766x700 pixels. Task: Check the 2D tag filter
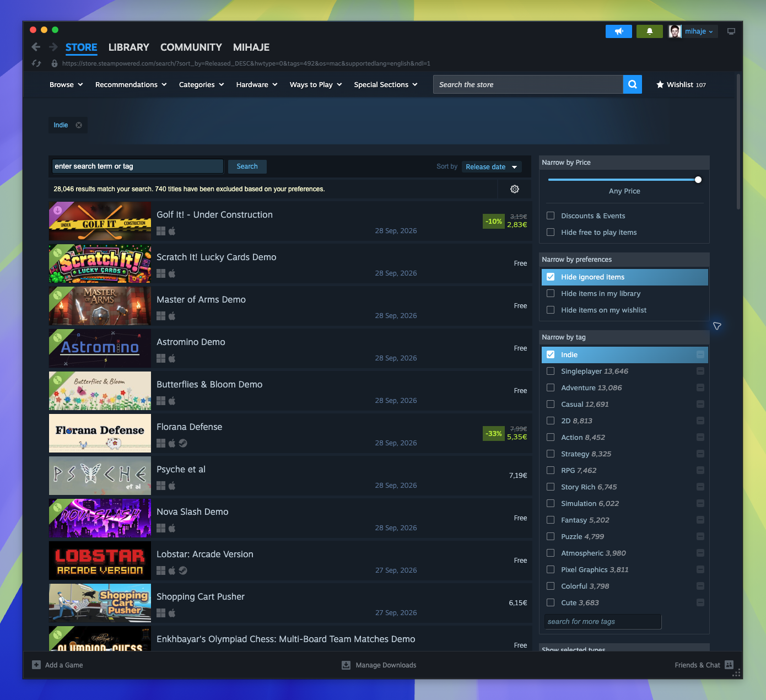(x=551, y=421)
